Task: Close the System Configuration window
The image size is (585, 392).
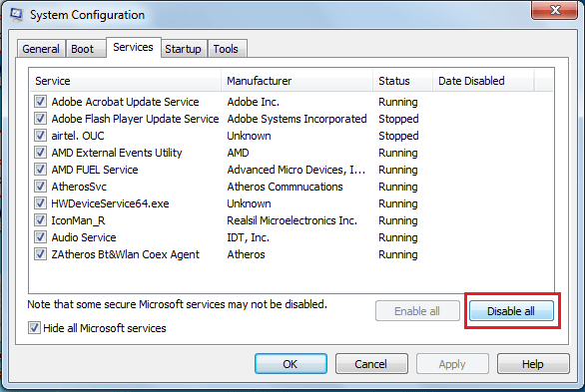Action: click(555, 10)
